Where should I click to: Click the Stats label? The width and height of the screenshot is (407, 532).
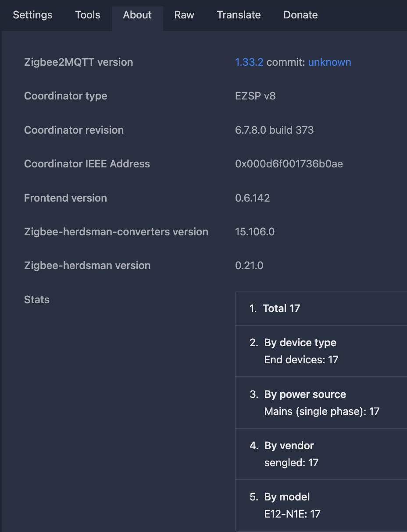pos(37,300)
